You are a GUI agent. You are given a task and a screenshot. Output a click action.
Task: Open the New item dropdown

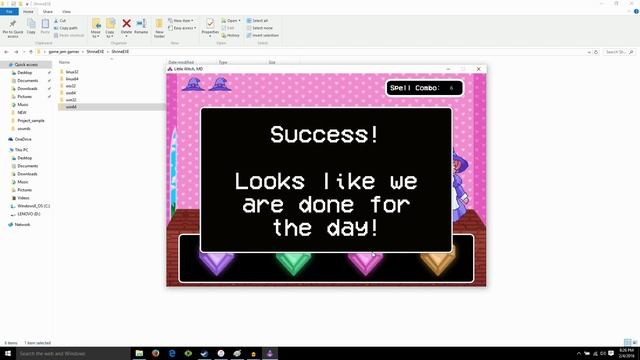(181, 20)
